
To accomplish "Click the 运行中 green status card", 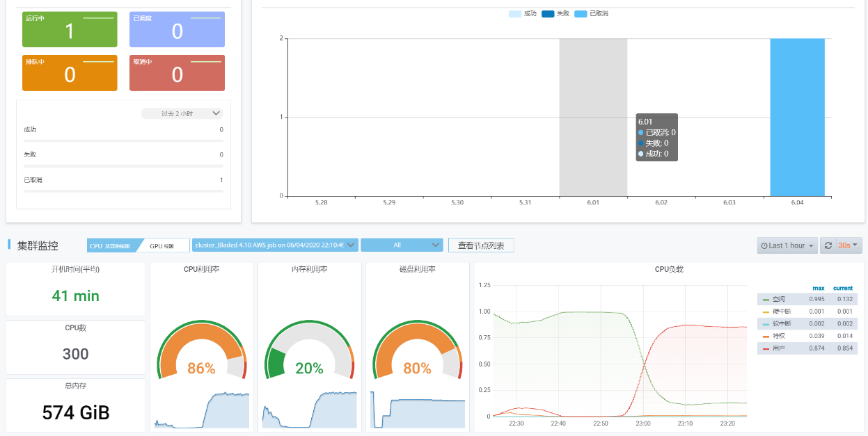I will 70,29.
